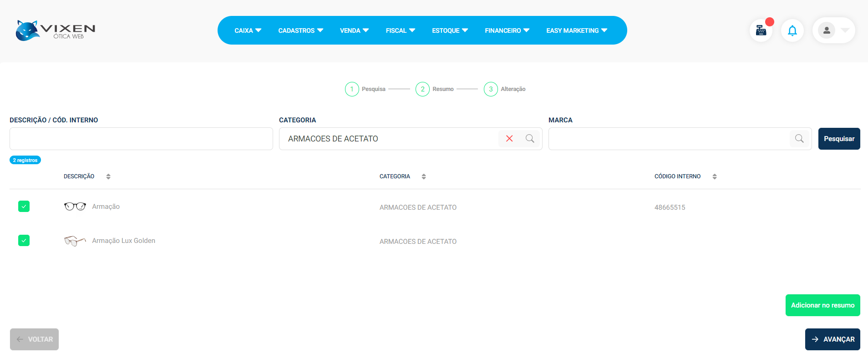Expand the Cadastros dropdown menu
868x358 pixels.
pyautogui.click(x=300, y=30)
